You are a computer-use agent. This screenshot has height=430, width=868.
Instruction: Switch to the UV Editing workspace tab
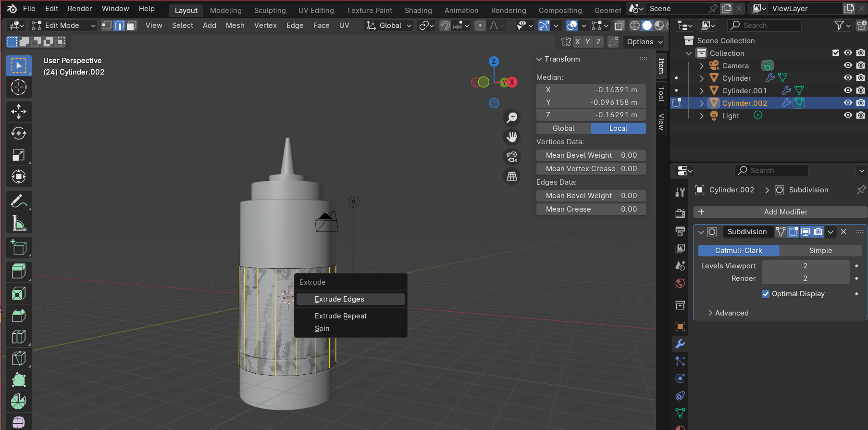[x=316, y=10]
